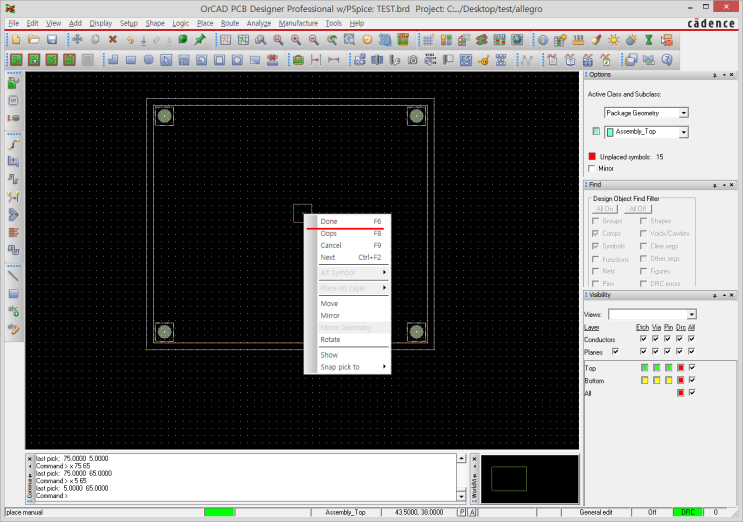Click the red X Delete icon
Viewport: 743px width, 522px height.
[112, 40]
